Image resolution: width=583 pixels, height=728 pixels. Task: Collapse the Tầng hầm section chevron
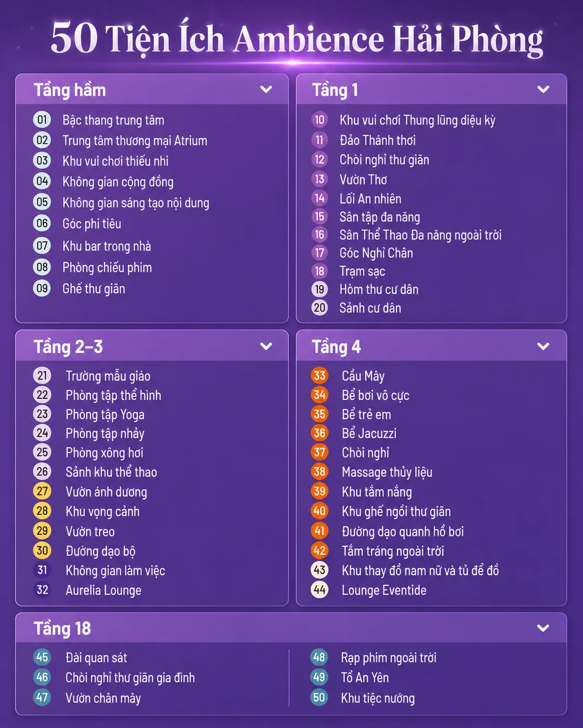tap(266, 89)
